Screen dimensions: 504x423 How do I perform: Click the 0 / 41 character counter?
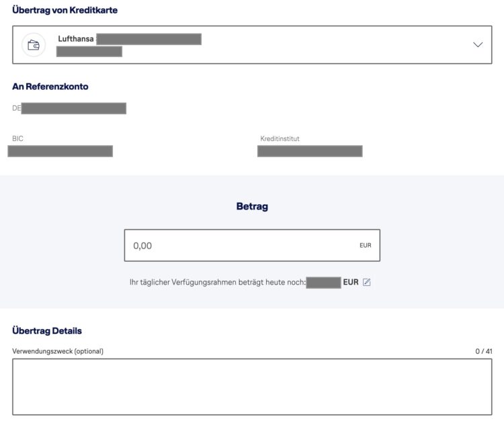tap(484, 351)
